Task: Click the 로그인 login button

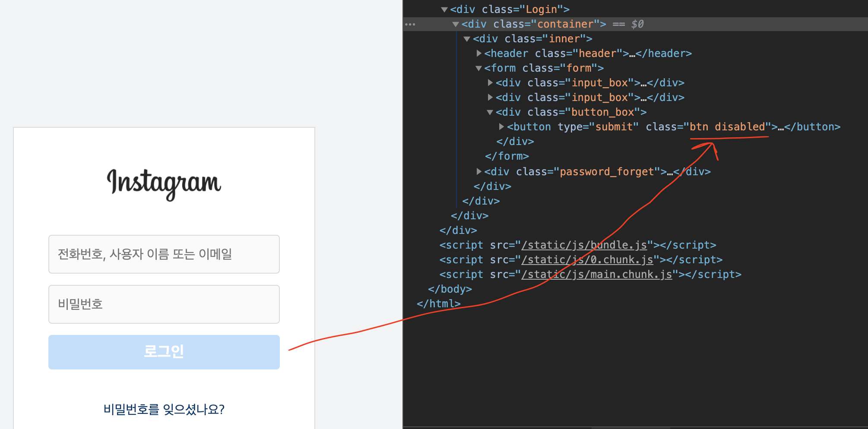Action: coord(164,352)
